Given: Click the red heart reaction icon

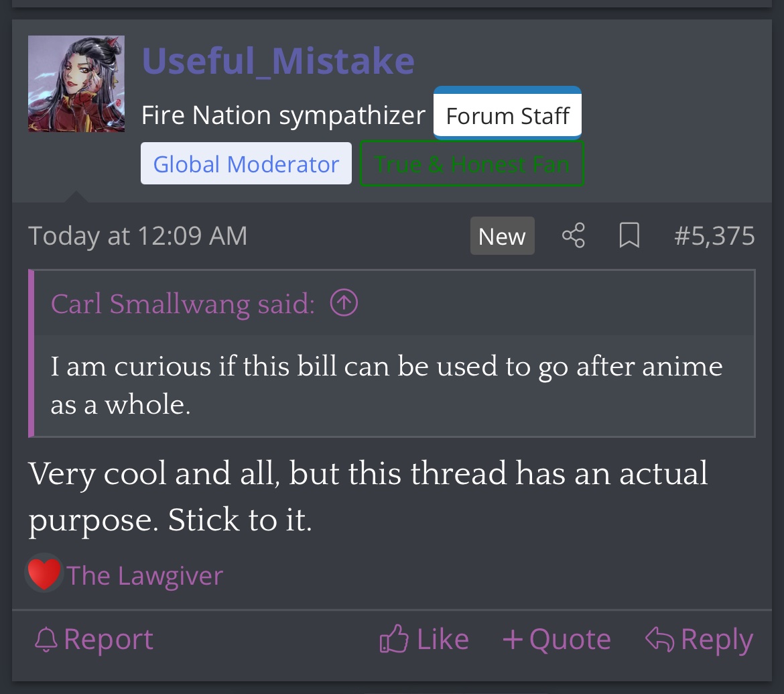Looking at the screenshot, I should [44, 575].
